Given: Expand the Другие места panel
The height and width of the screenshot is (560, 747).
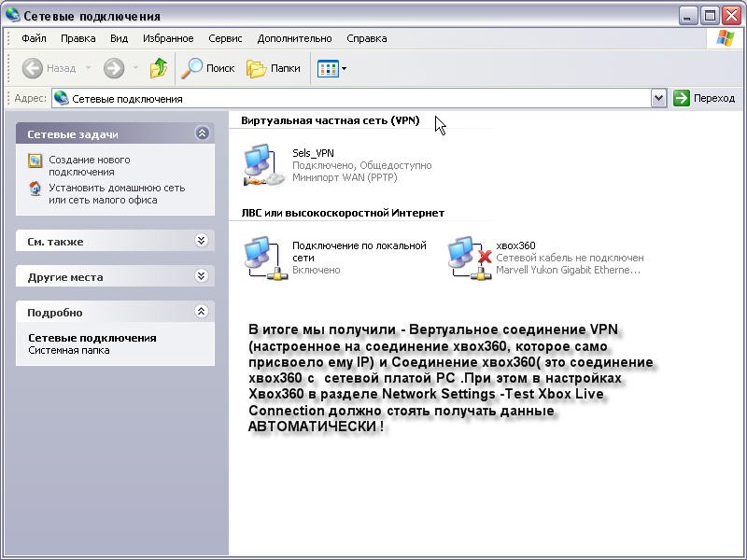Looking at the screenshot, I should [202, 276].
